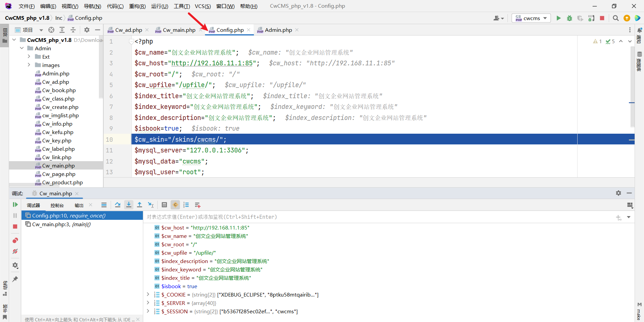
Task: Stop the running process with the red square in the top toolbar
Action: click(602, 18)
